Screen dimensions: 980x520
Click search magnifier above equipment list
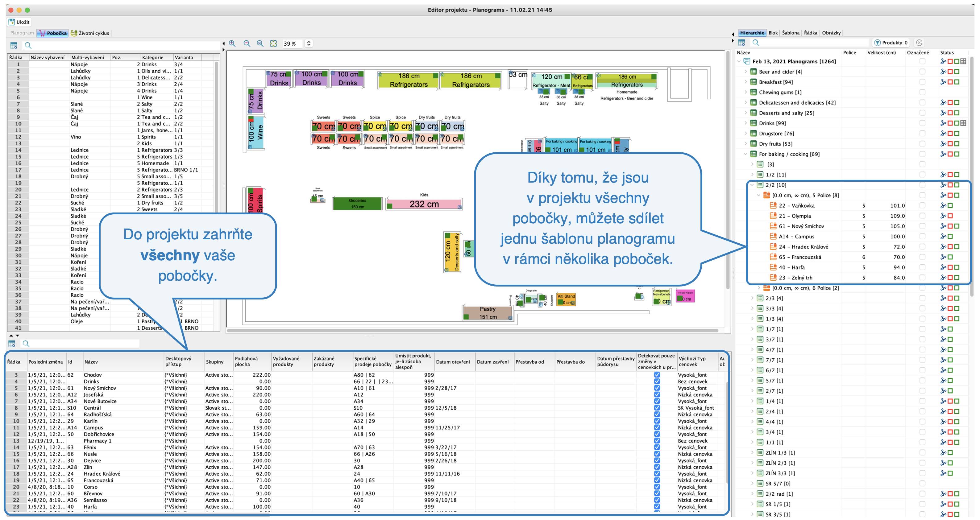click(28, 46)
